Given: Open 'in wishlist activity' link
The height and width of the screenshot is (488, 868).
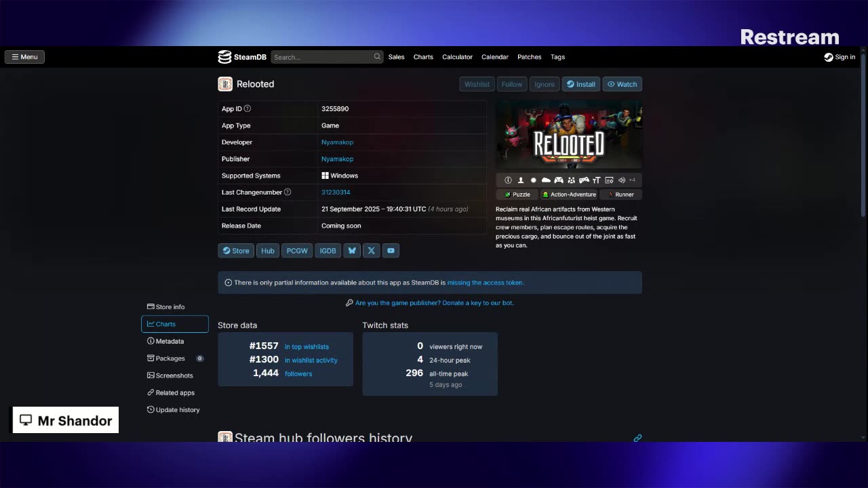Looking at the screenshot, I should pyautogui.click(x=311, y=361).
